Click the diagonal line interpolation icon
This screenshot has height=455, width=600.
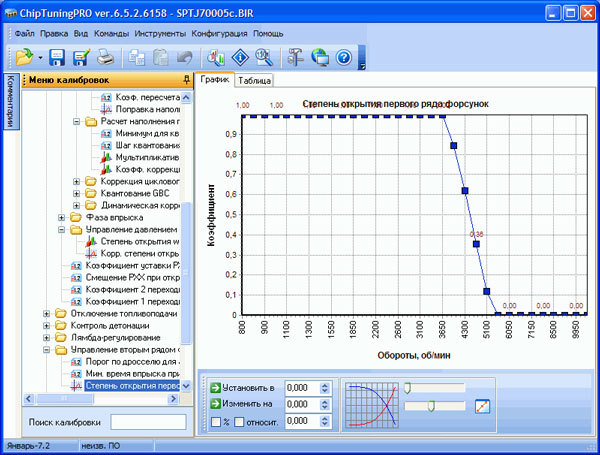(x=482, y=406)
